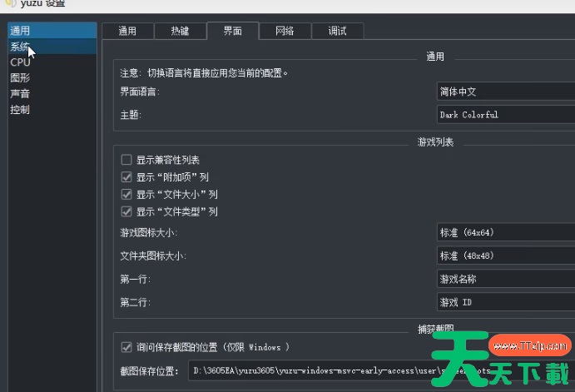Click the 游戏图标大小: label
Image resolution: width=575 pixels, height=392 pixels.
[x=149, y=233]
